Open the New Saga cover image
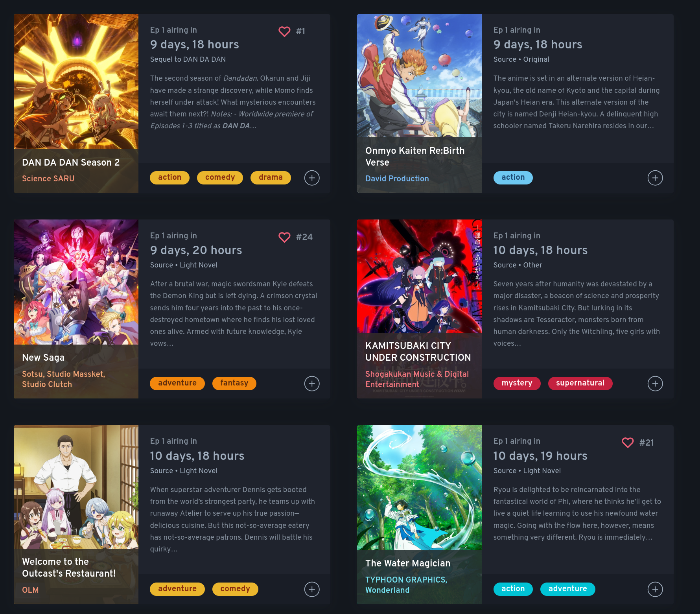This screenshot has height=614, width=700. click(76, 282)
